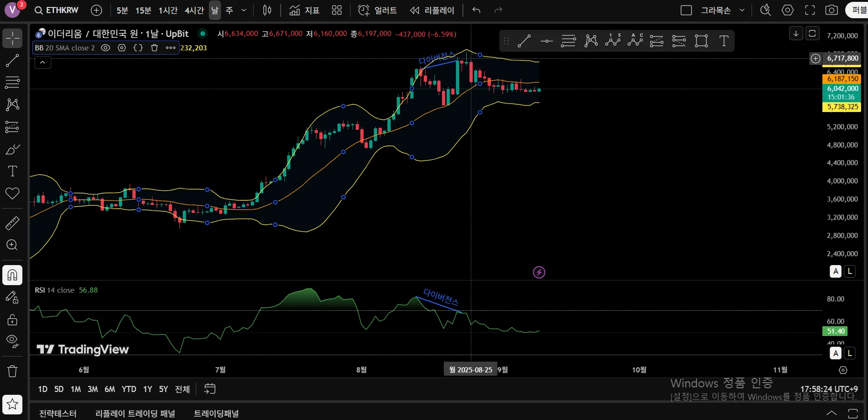Add an alert (얼러트)
The width and height of the screenshot is (868, 420).
[x=378, y=10]
